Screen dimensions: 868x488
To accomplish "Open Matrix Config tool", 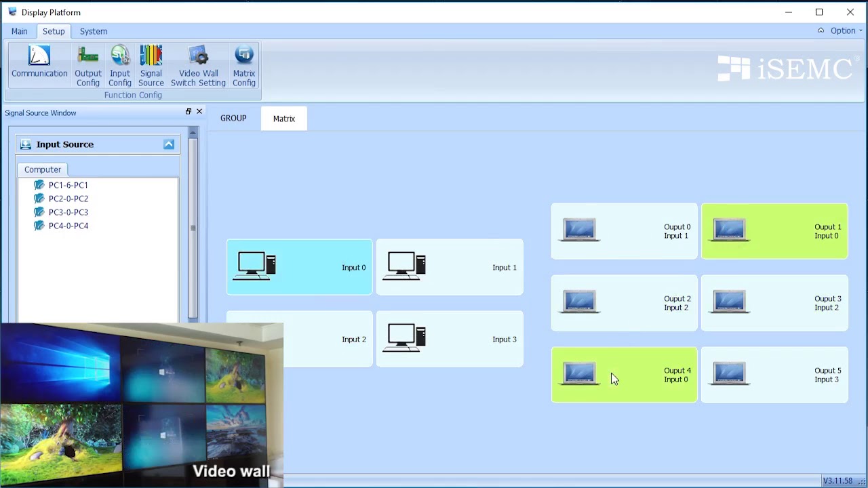I will coord(243,66).
